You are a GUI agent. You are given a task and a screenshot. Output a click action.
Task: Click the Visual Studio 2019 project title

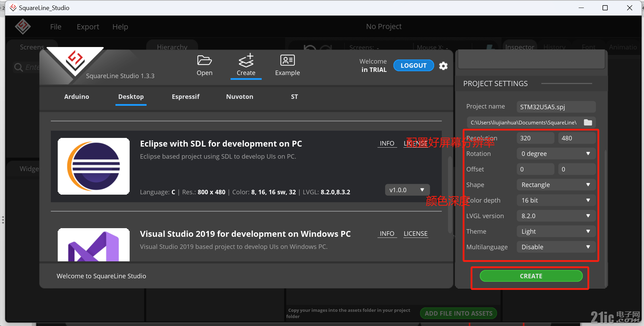point(245,234)
